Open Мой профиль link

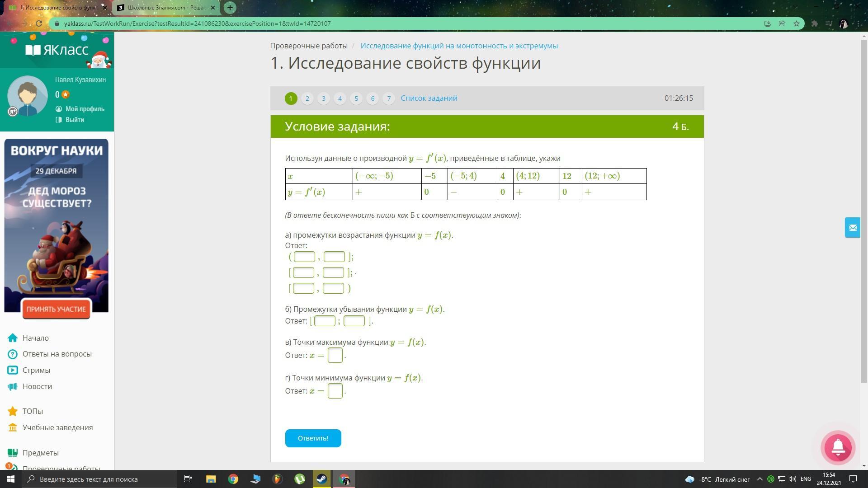pyautogui.click(x=85, y=109)
